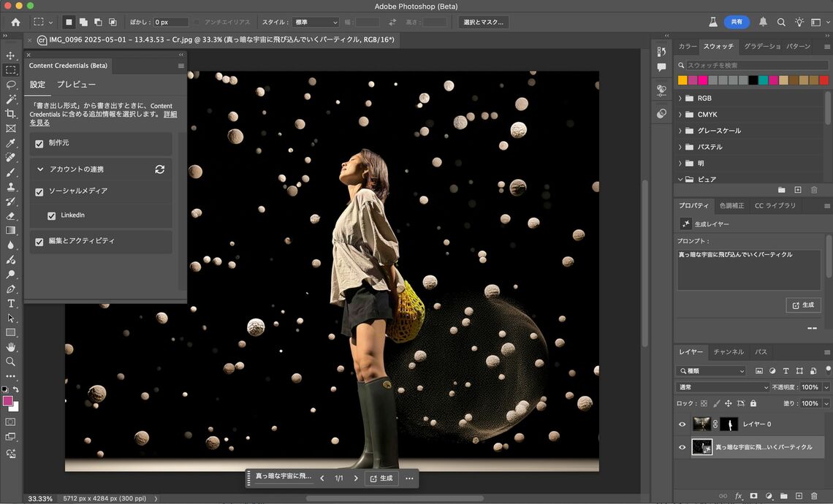The image size is (833, 504).
Task: Click the ぼかし feather value field
Action: pos(170,23)
